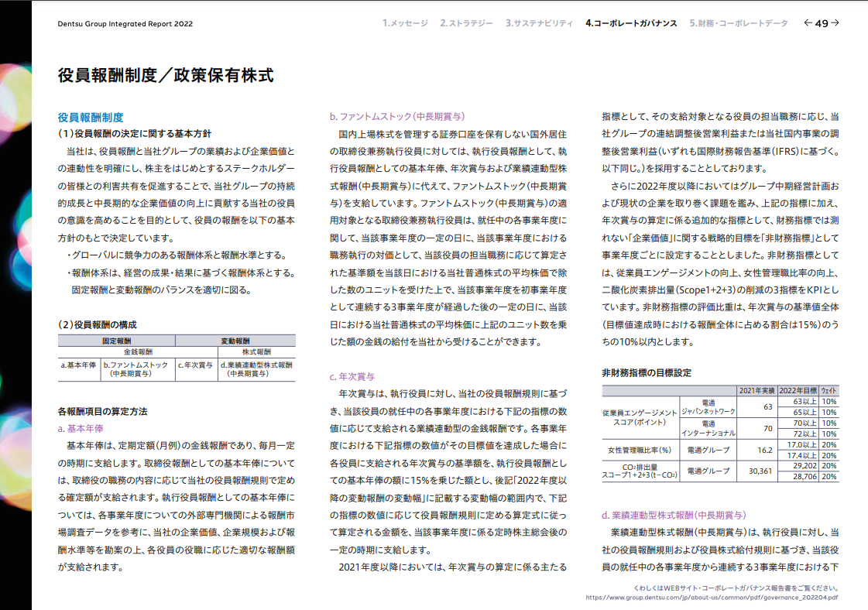Click heading 非財務指標の目標設定

click(x=647, y=372)
